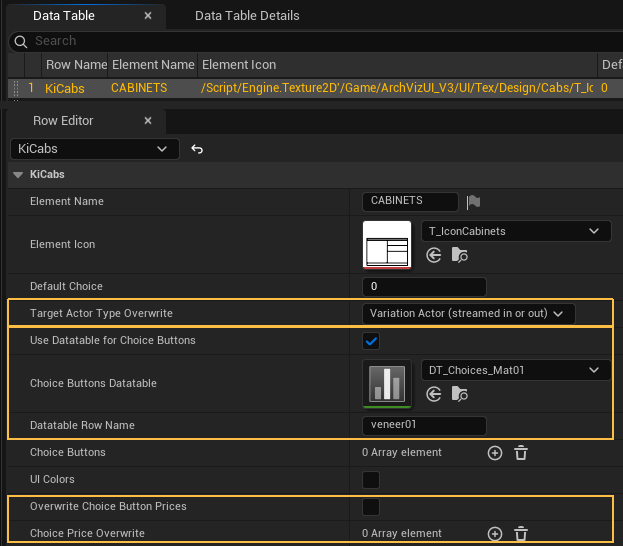Open Target Actor Type Overwrite dropdown

468,313
